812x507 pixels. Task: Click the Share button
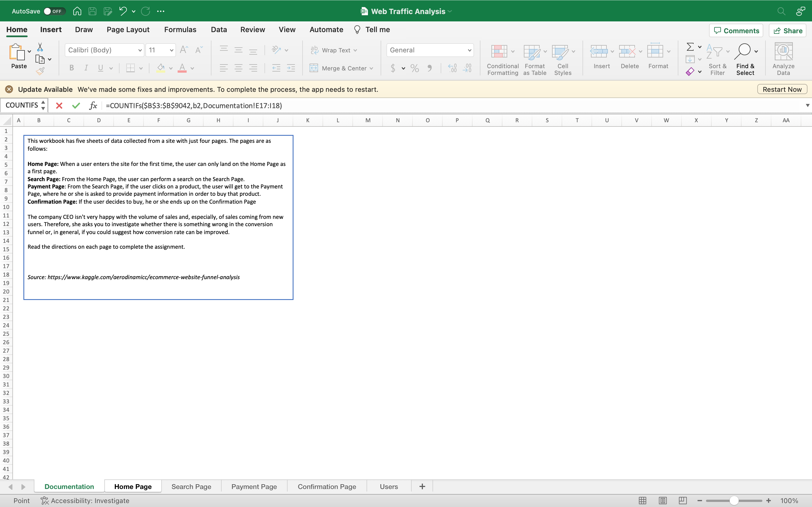click(787, 30)
